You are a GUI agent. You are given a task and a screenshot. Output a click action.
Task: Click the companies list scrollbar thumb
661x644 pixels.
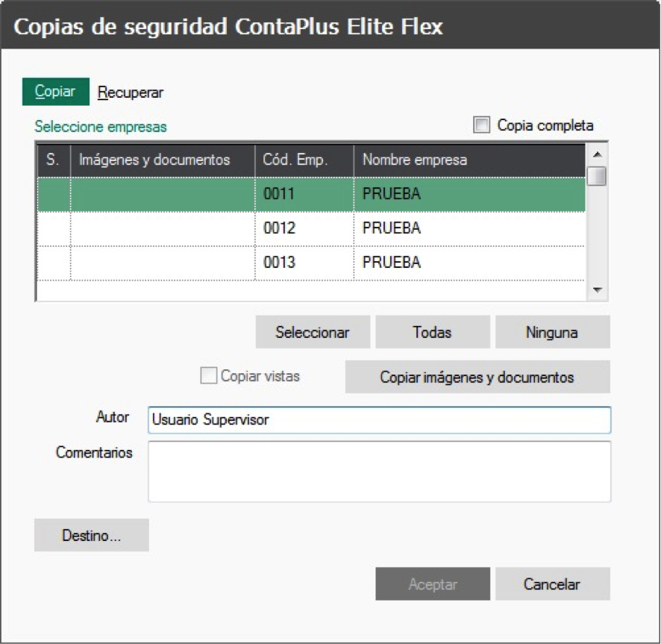tap(597, 176)
